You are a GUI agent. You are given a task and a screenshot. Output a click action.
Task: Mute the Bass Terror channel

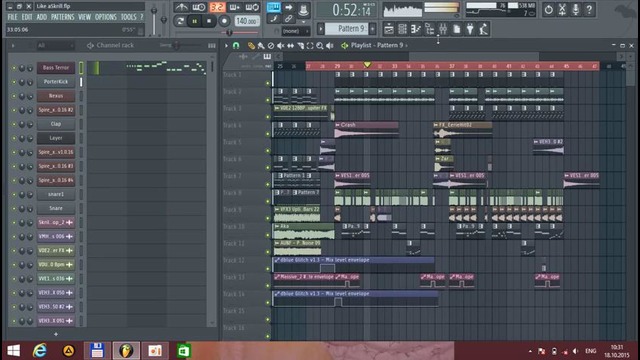[13, 68]
